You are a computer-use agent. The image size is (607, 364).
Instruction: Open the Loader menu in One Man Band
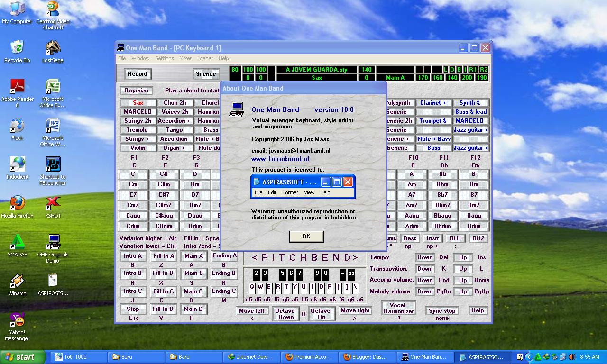tap(205, 58)
